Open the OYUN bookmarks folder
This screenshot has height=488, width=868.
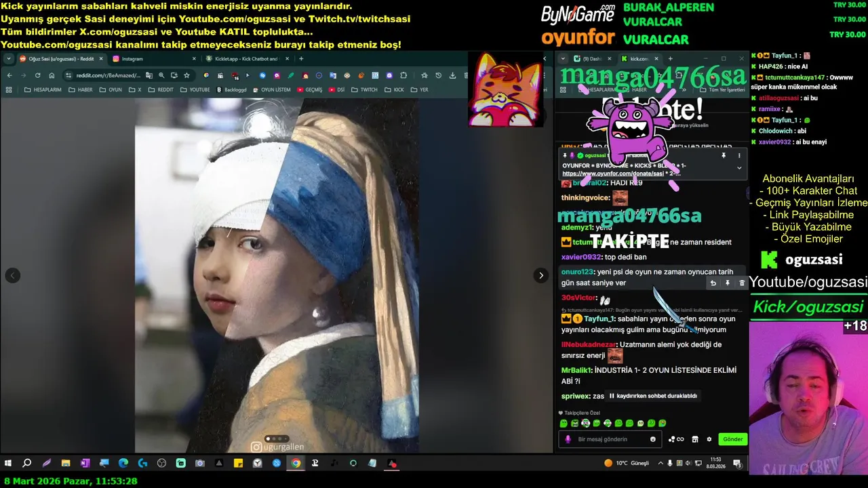[x=111, y=89]
